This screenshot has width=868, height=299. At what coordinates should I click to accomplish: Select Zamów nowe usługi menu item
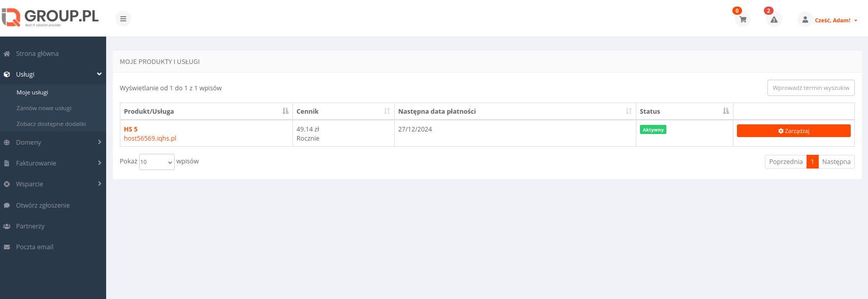tap(44, 108)
